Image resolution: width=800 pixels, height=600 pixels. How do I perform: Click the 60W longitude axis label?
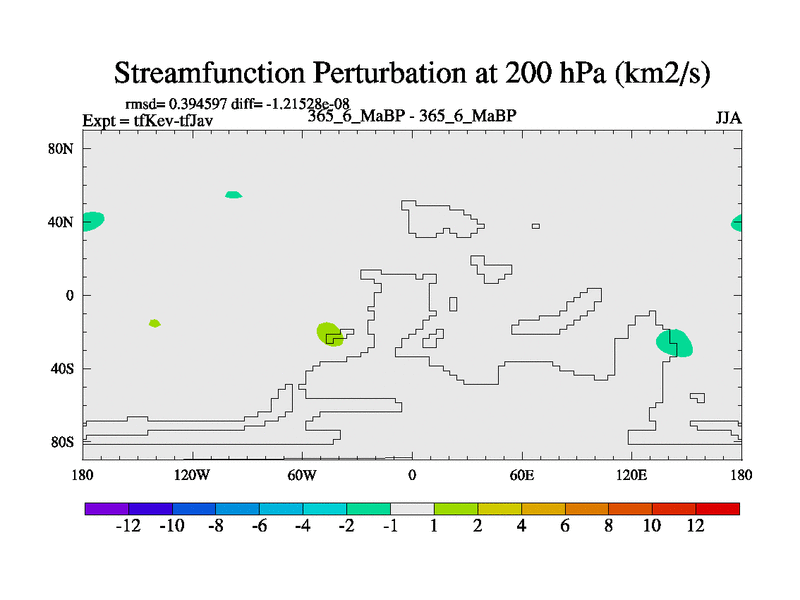coord(302,476)
